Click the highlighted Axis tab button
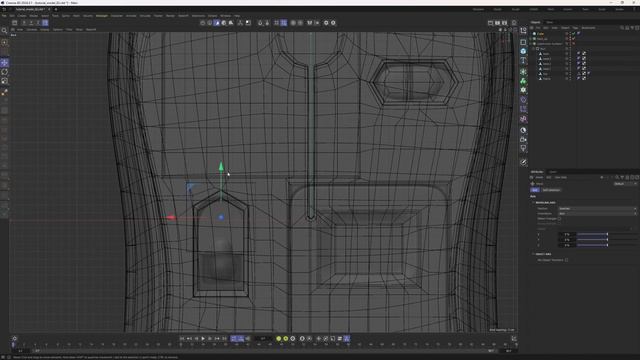Image resolution: width=640 pixels, height=360 pixels. 535,190
